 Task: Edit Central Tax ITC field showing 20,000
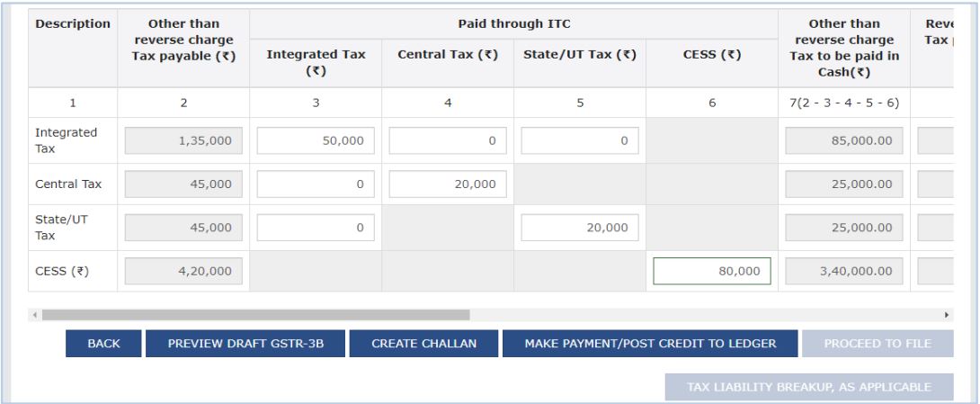pos(447,184)
